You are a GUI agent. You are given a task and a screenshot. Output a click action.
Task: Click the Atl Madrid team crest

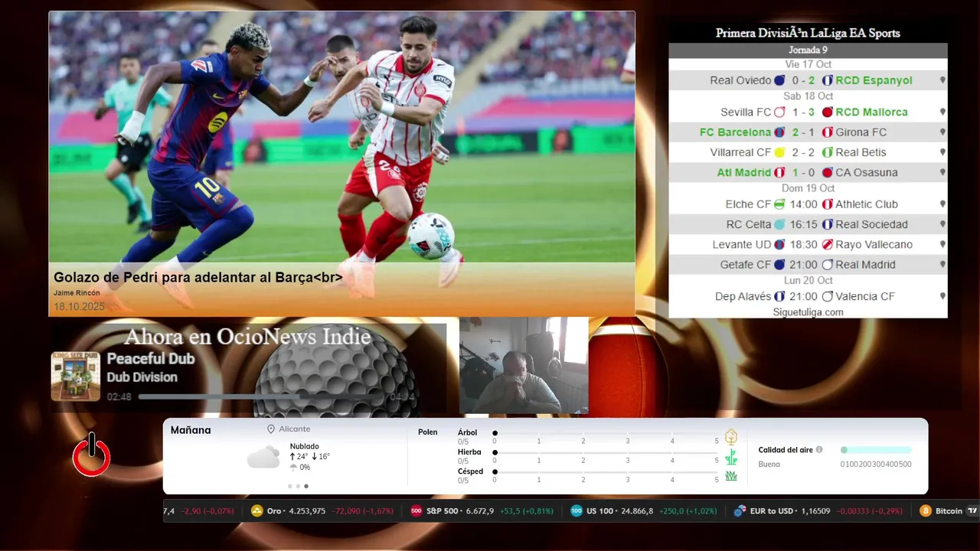(x=779, y=172)
